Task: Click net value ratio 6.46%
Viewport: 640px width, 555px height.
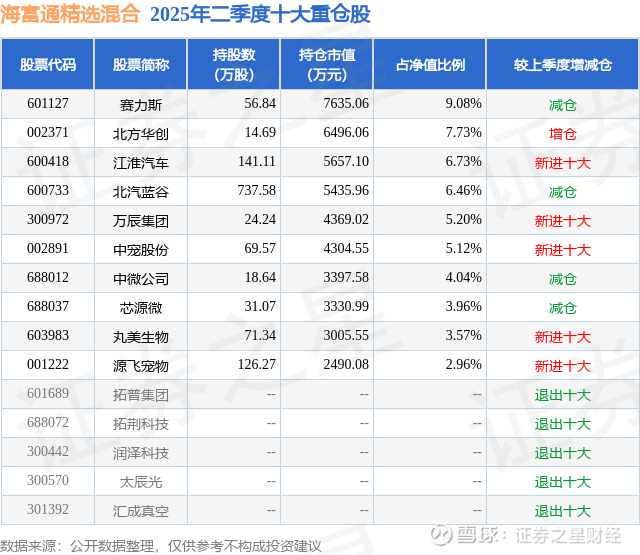Action: (x=463, y=191)
